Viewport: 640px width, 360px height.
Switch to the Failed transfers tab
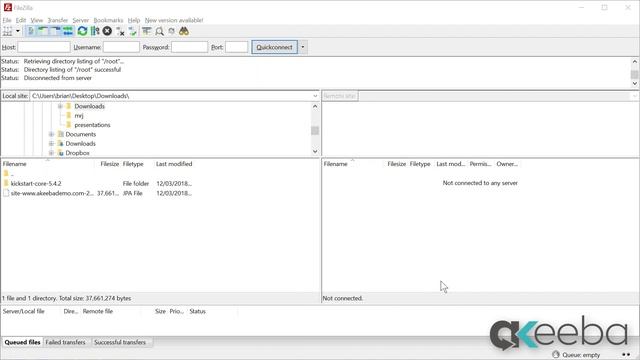pyautogui.click(x=65, y=342)
